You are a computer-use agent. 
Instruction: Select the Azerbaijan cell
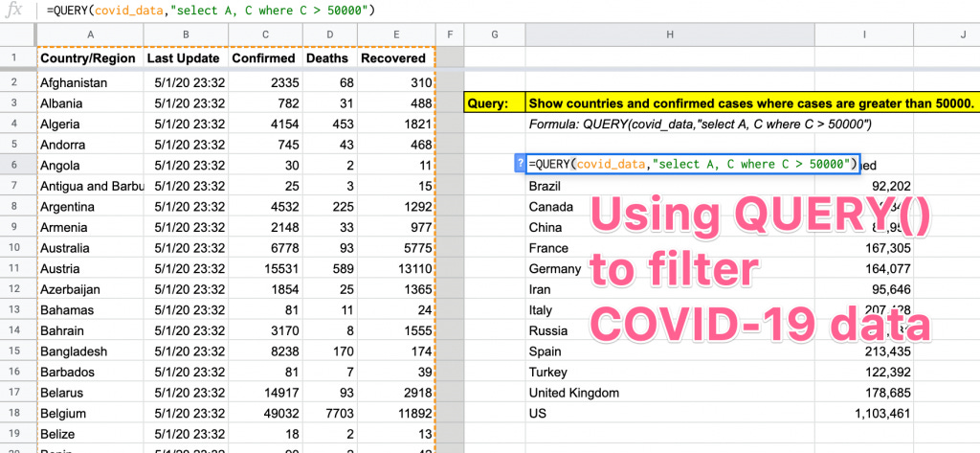(x=91, y=289)
